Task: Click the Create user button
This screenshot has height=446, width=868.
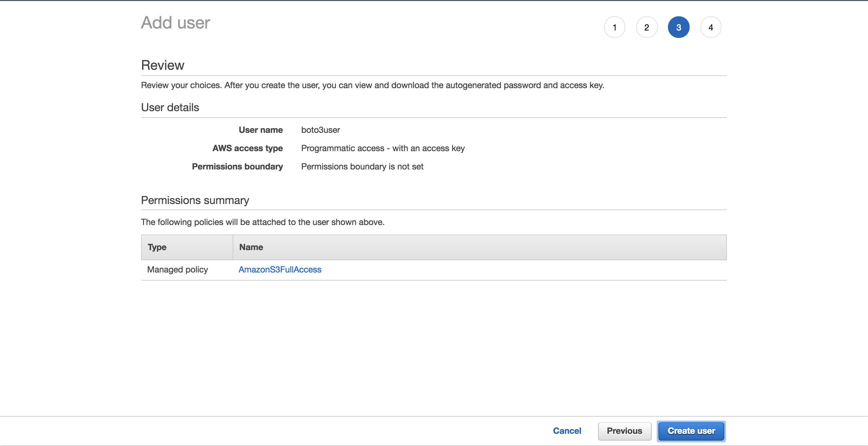Action: point(691,431)
